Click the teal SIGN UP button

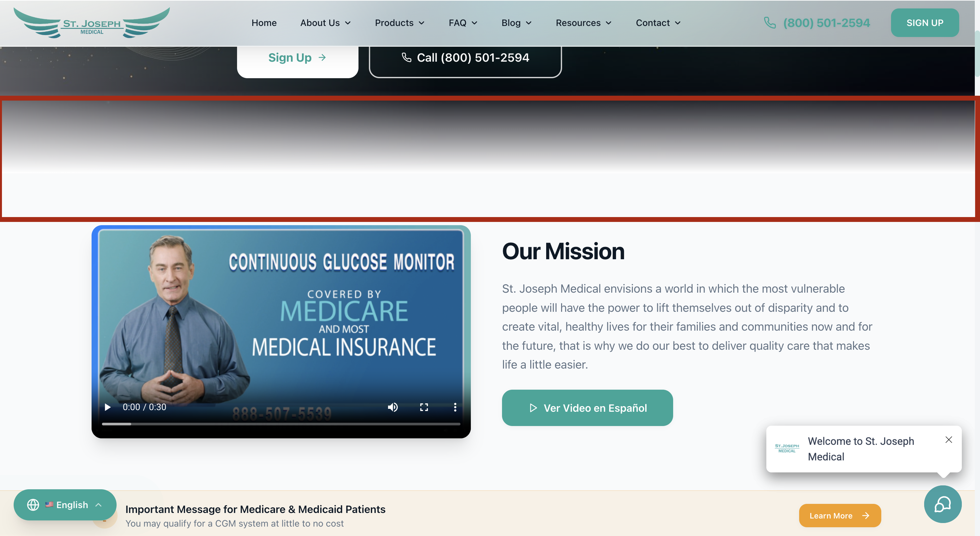[x=925, y=23]
